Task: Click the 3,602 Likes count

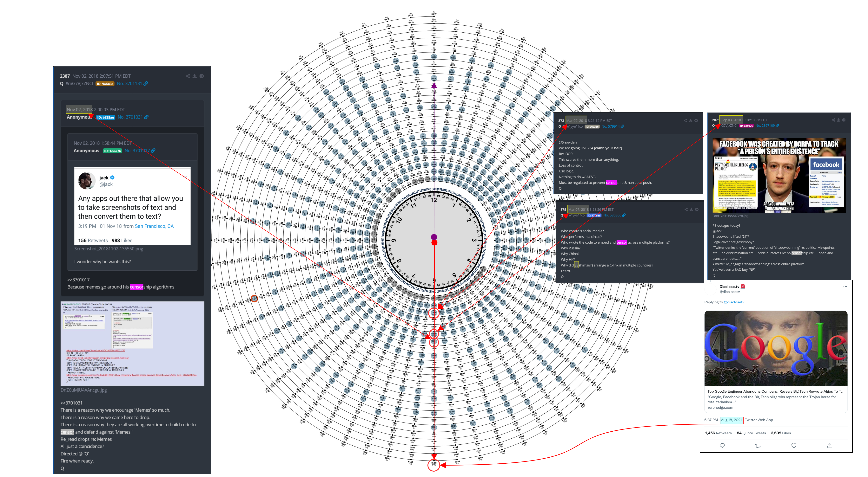Action: tap(780, 433)
